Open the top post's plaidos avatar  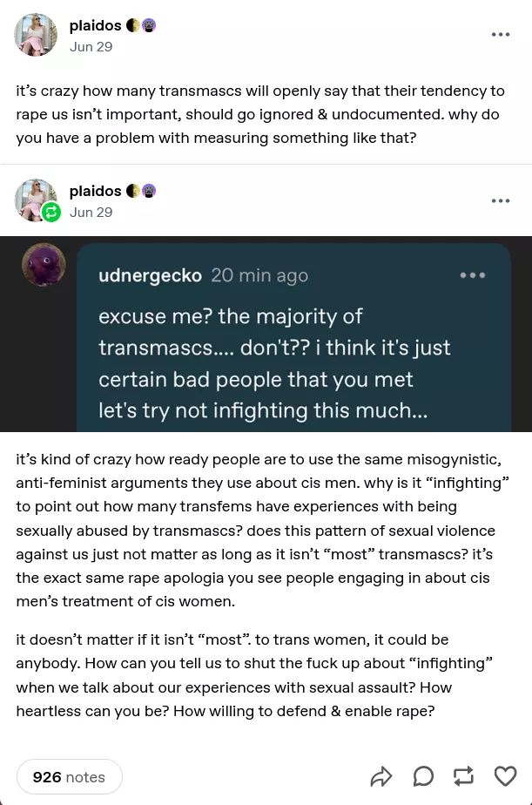click(36, 35)
